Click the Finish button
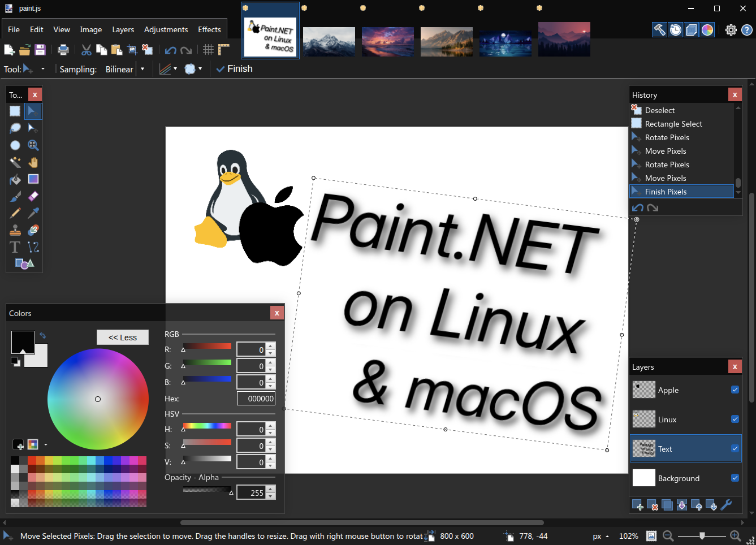756x545 pixels. pos(235,69)
